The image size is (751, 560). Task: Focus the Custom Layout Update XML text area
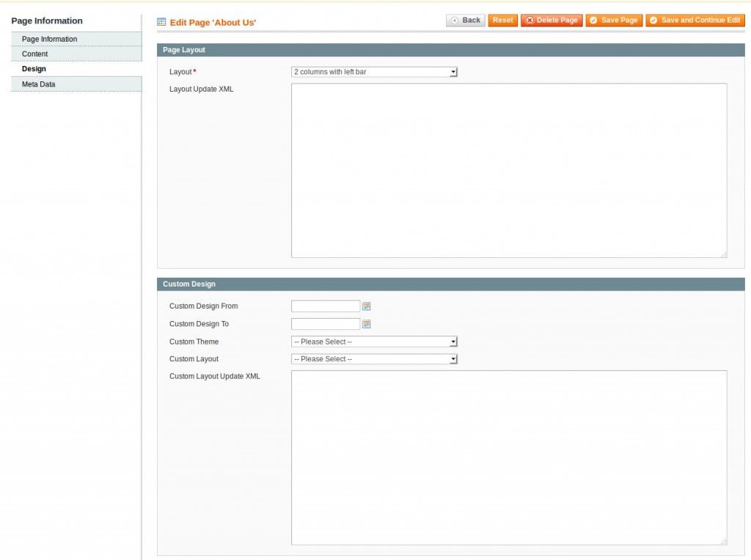coord(508,457)
